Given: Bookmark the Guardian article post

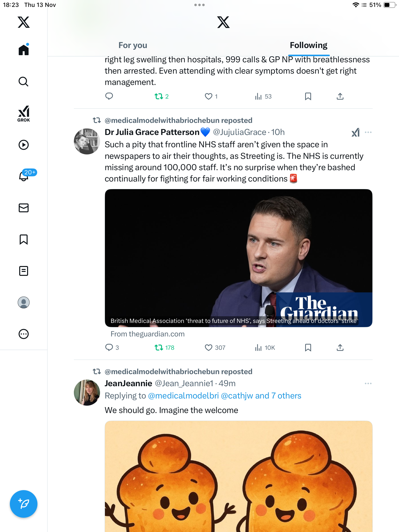Looking at the screenshot, I should pyautogui.click(x=308, y=348).
